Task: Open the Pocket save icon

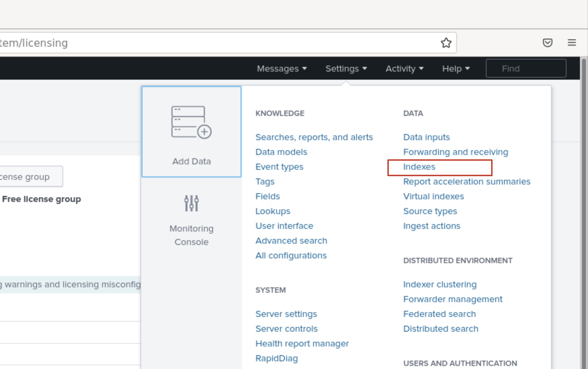Action: pyautogui.click(x=547, y=43)
